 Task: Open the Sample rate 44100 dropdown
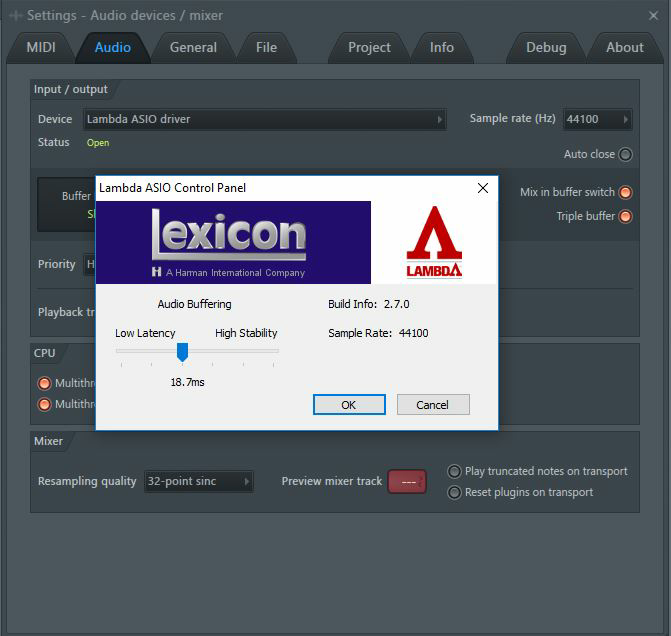(x=597, y=119)
